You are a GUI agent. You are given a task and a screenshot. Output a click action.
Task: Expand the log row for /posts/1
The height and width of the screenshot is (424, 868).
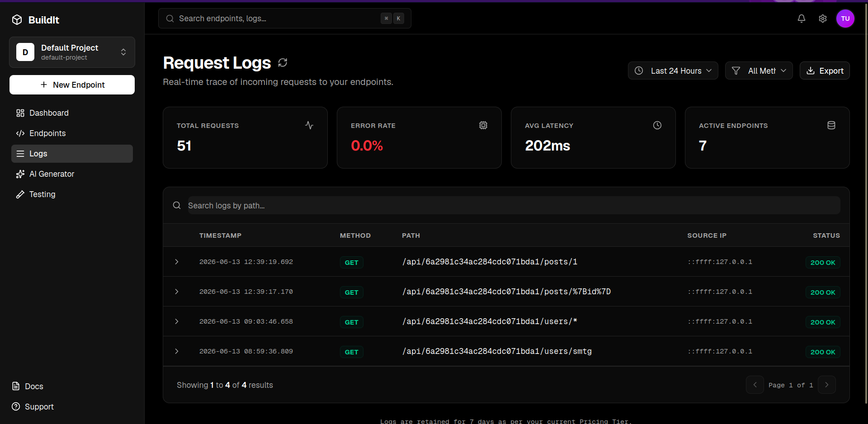click(177, 262)
